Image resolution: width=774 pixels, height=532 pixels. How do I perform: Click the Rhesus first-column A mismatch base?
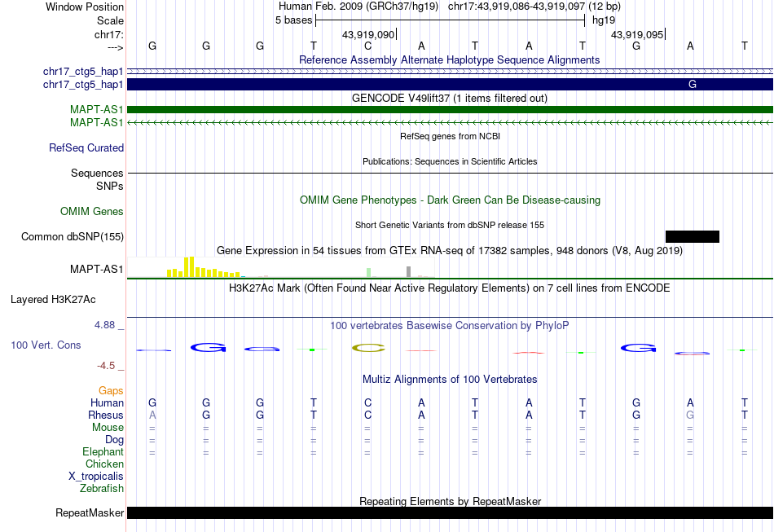coord(152,415)
